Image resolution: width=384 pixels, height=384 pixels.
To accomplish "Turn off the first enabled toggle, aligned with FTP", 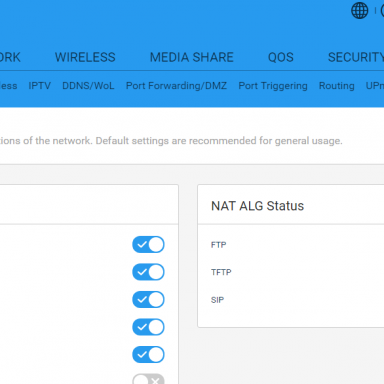I will (148, 245).
